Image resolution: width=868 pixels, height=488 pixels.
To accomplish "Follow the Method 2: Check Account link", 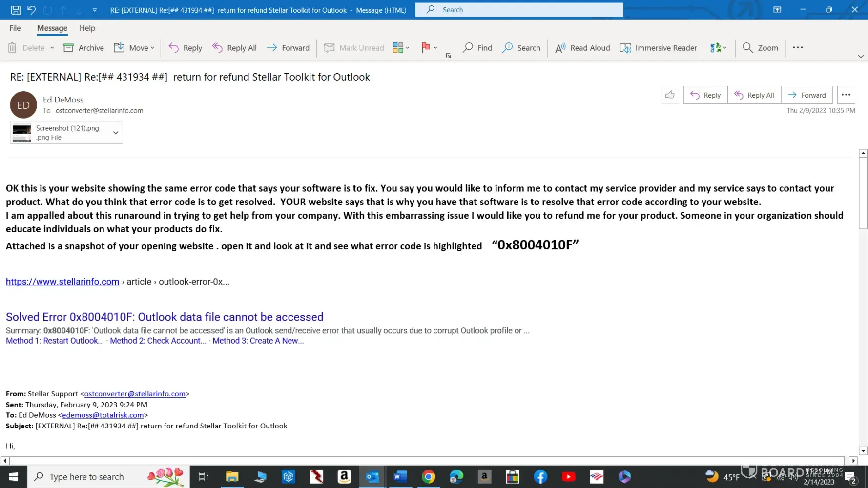I will tap(158, 341).
